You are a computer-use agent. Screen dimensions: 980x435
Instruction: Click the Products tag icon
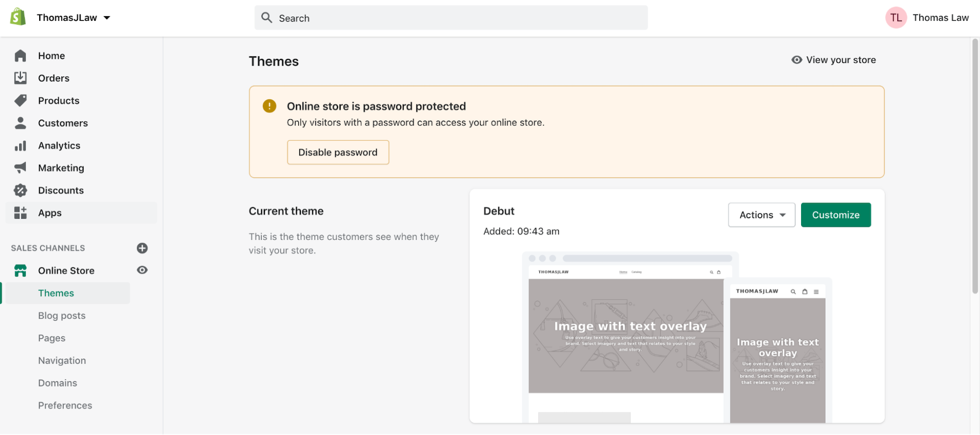pos(20,100)
